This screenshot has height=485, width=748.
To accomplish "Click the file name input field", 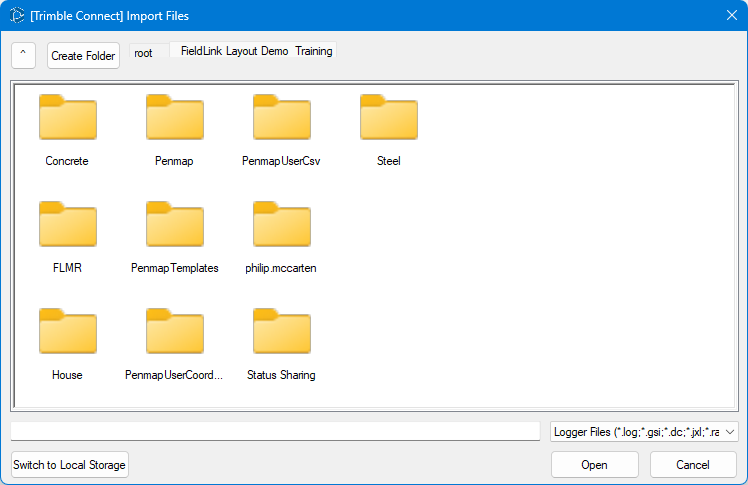I will point(275,431).
